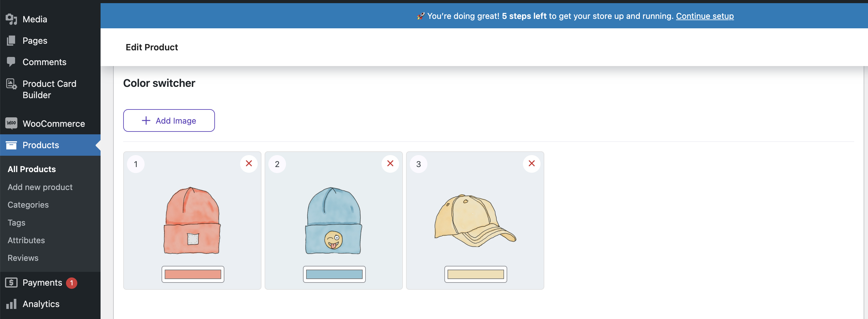
Task: Click the Add Image button
Action: (169, 120)
